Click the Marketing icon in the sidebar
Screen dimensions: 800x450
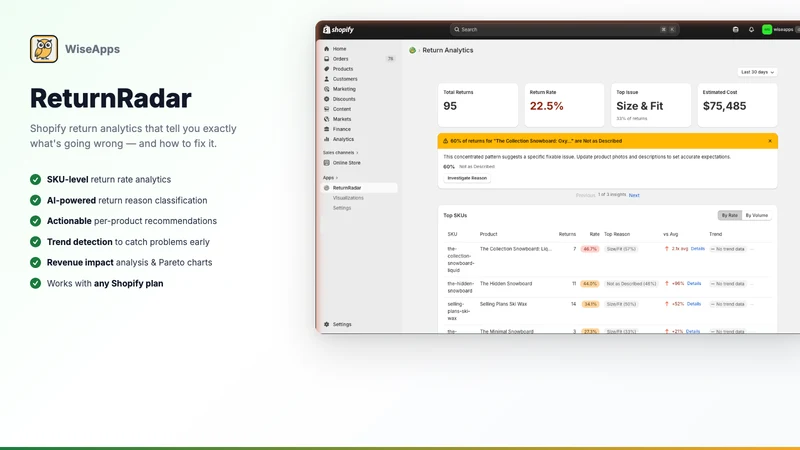click(x=327, y=89)
